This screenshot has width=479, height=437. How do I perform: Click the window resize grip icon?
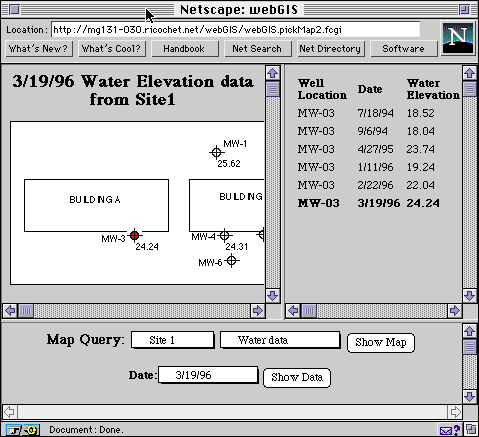(x=471, y=429)
